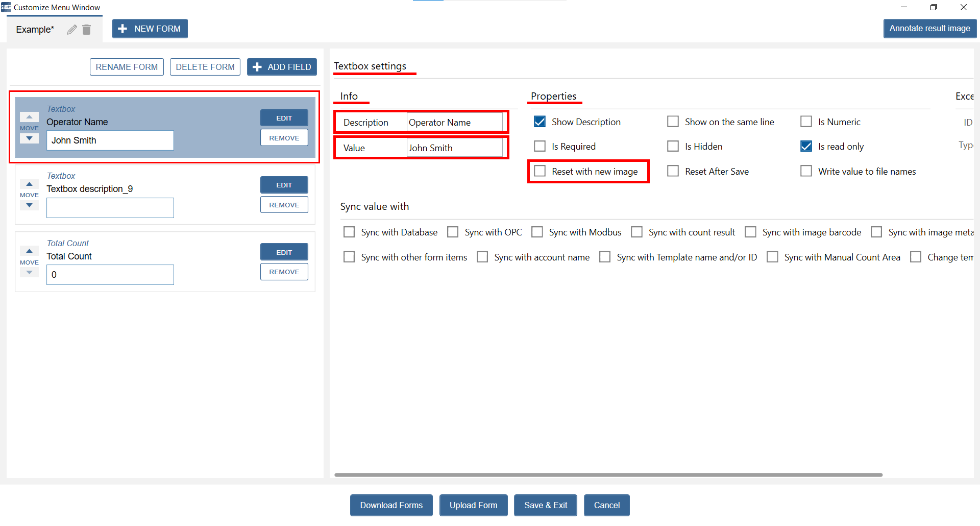Screen dimensions: 980x526
Task: Move Textbox description_9 up with arrow
Action: click(29, 184)
